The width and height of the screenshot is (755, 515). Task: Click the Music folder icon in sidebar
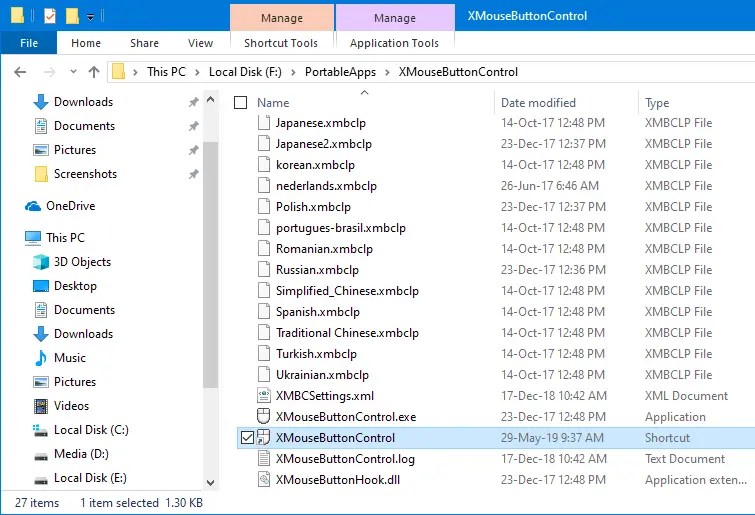pyautogui.click(x=41, y=358)
